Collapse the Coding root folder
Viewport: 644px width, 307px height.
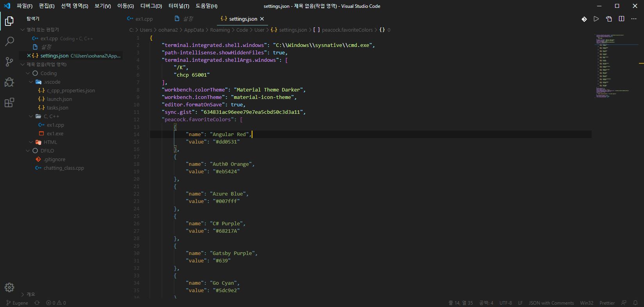(48, 74)
